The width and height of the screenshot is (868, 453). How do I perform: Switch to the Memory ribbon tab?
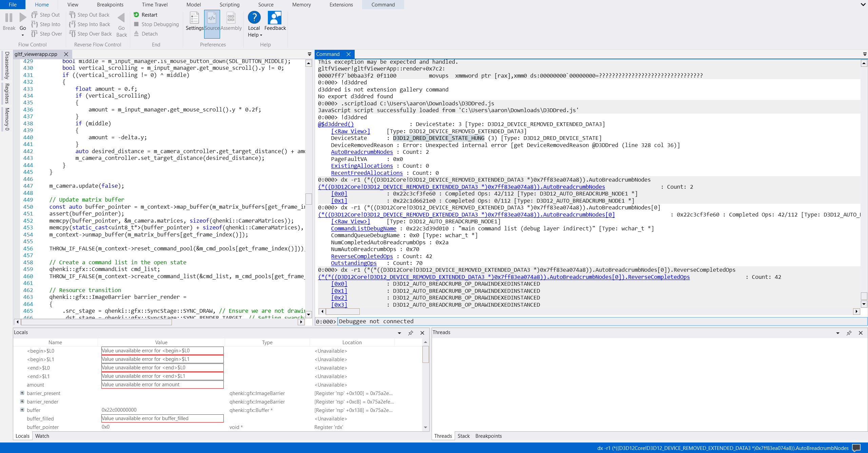(x=301, y=4)
